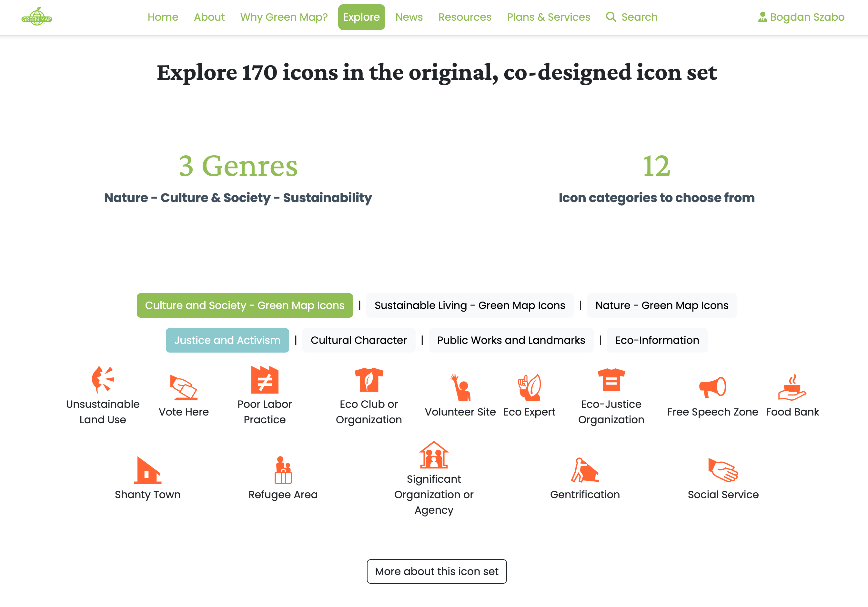Open the search magnifier in navigation
This screenshot has width=868, height=607.
coord(611,17)
